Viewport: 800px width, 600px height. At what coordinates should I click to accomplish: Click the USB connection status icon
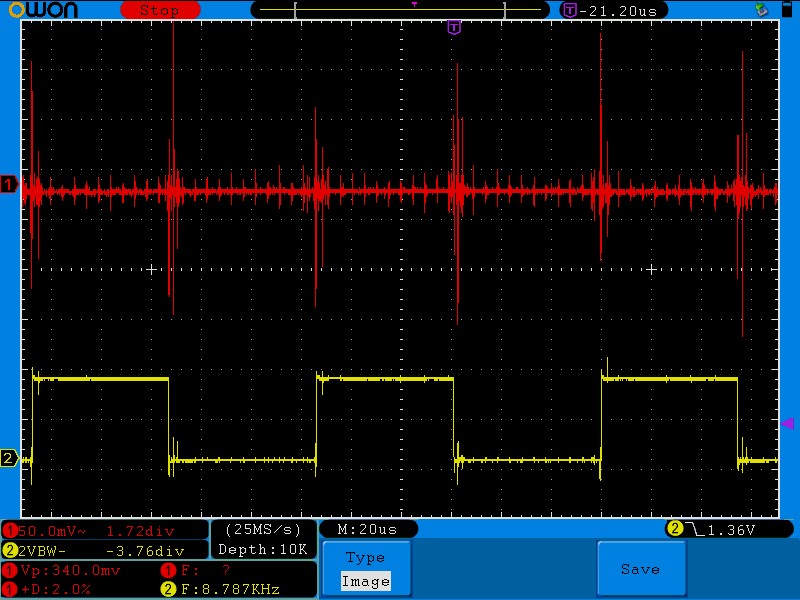[x=763, y=9]
